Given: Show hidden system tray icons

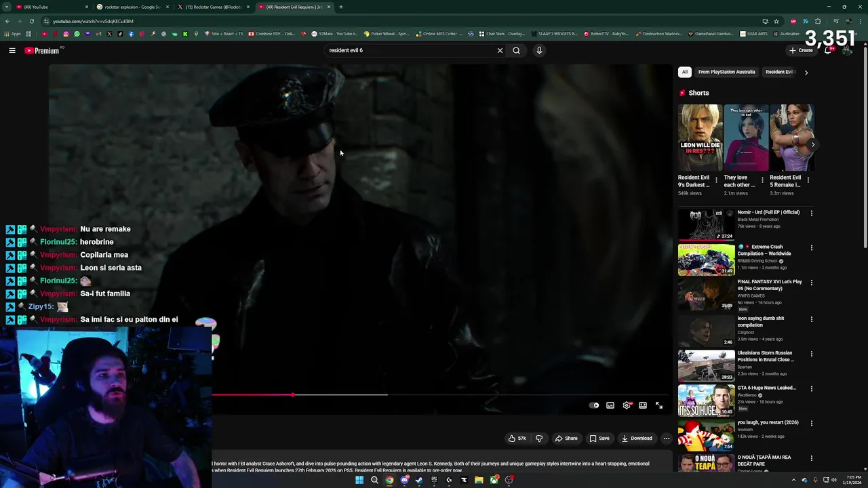Looking at the screenshot, I should pyautogui.click(x=793, y=480).
